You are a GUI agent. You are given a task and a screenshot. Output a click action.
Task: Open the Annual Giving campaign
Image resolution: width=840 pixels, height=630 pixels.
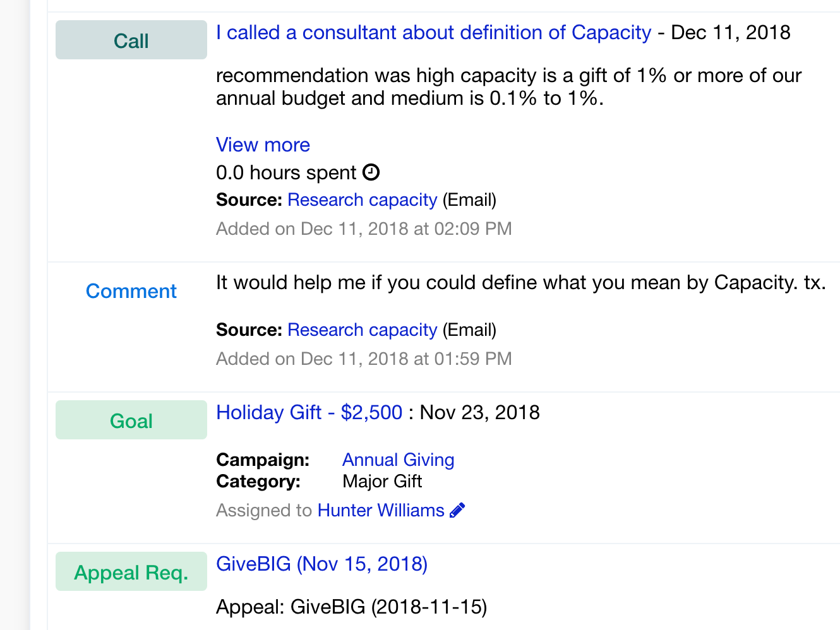coord(398,460)
